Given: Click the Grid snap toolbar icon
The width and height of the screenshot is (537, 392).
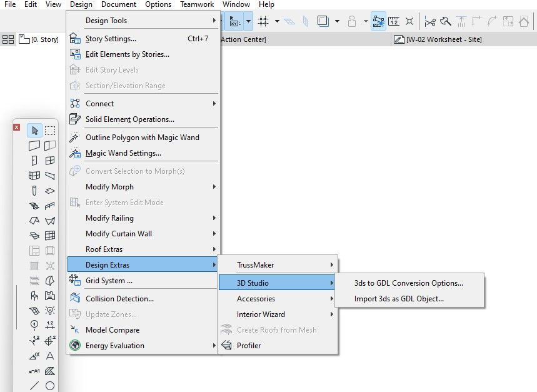Looking at the screenshot, I should click(263, 21).
